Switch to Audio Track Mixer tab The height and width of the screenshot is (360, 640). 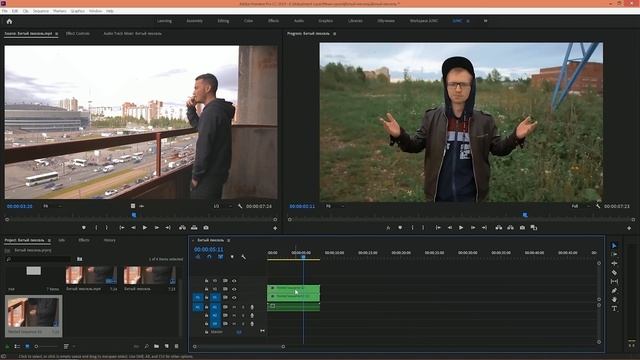(x=132, y=33)
